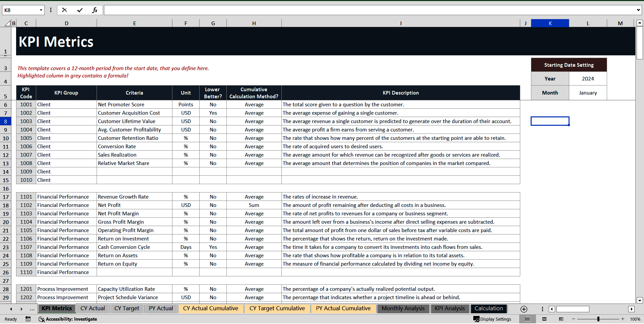Click the horizontal scrollbar thumb

coord(573,309)
